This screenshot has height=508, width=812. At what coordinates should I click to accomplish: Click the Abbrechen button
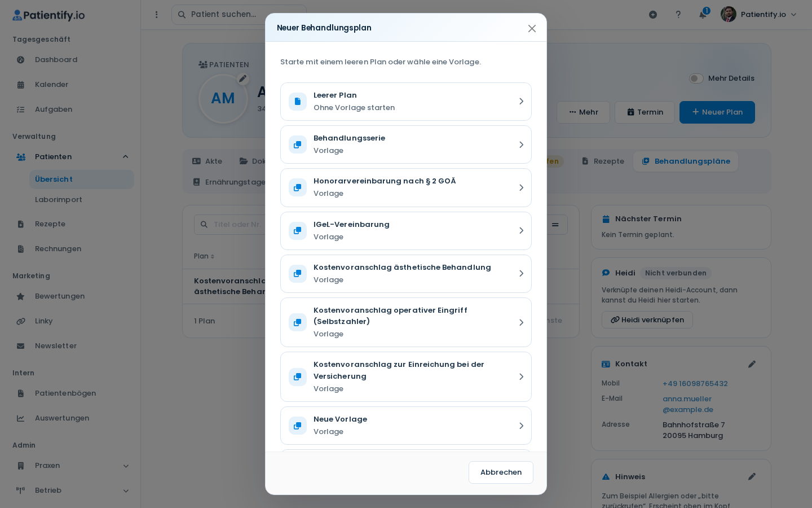pos(501,472)
